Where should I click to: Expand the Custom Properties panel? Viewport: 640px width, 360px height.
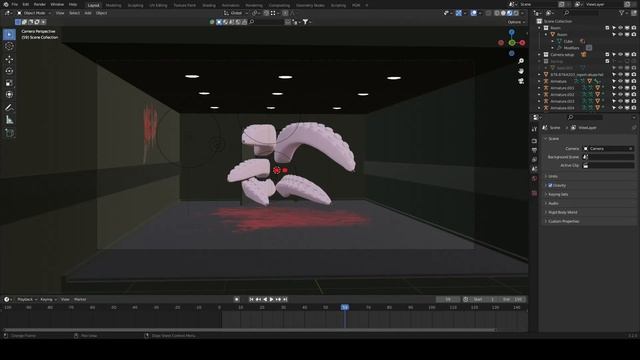click(563, 221)
